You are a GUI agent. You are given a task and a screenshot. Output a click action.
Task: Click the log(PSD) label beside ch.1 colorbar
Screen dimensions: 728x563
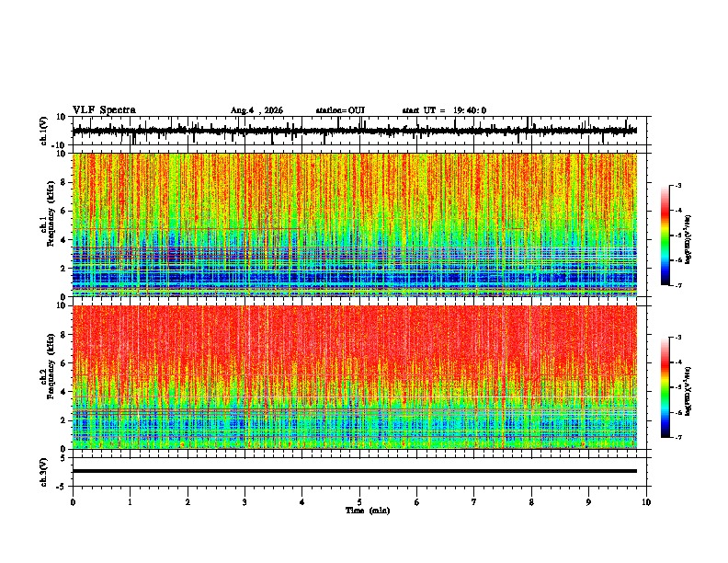(688, 239)
